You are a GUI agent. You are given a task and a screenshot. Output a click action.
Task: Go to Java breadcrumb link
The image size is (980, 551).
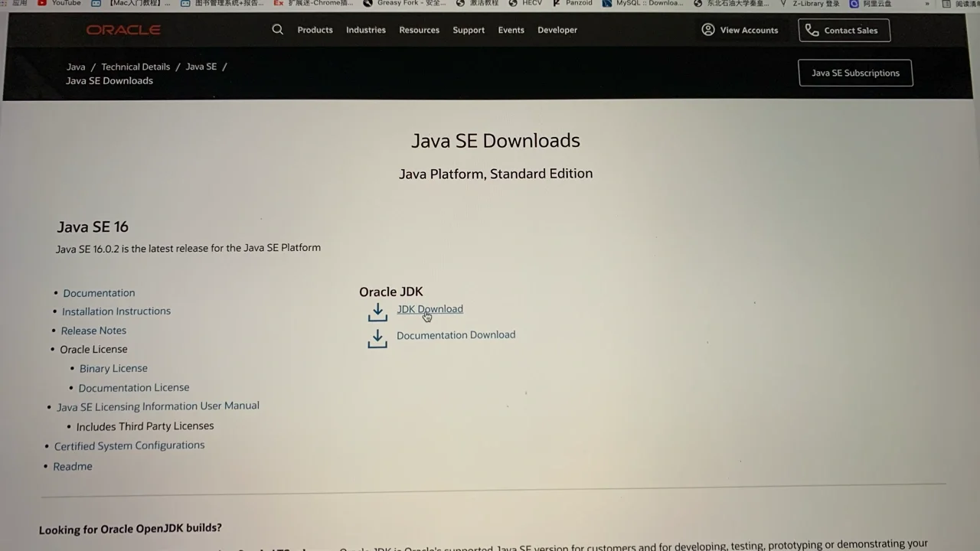(x=76, y=67)
